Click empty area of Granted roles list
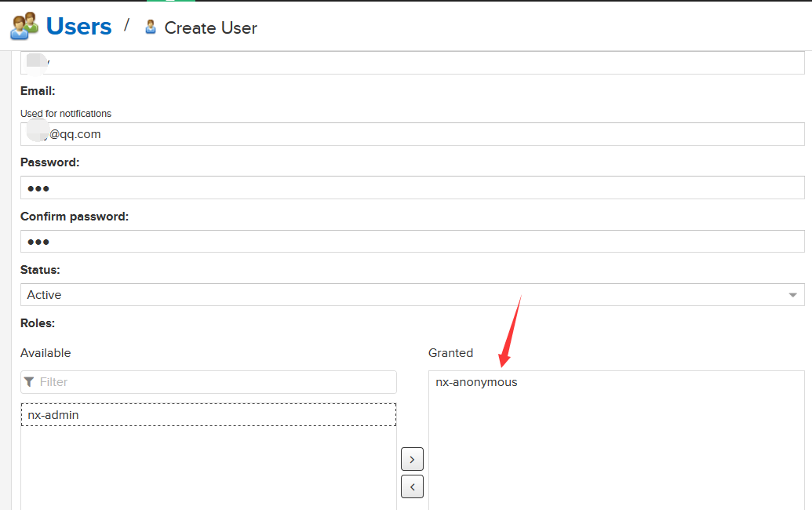This screenshot has width=812, height=510. 616,455
